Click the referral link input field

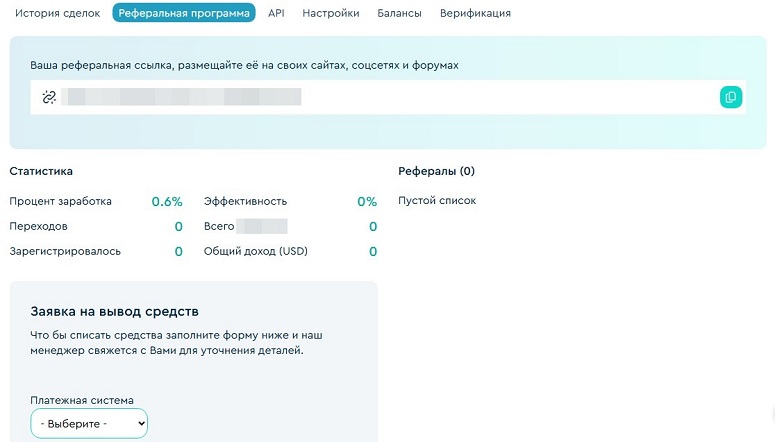click(x=388, y=97)
